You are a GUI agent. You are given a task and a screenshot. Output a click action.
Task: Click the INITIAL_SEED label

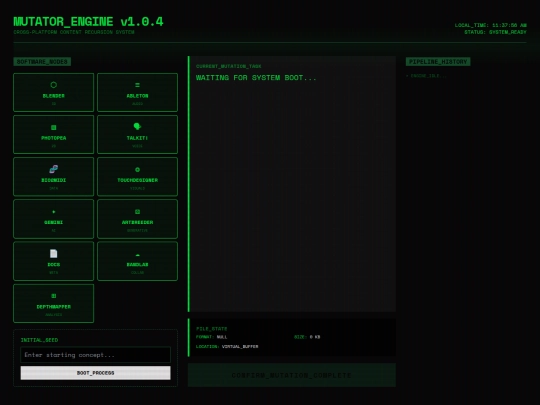click(x=39, y=340)
